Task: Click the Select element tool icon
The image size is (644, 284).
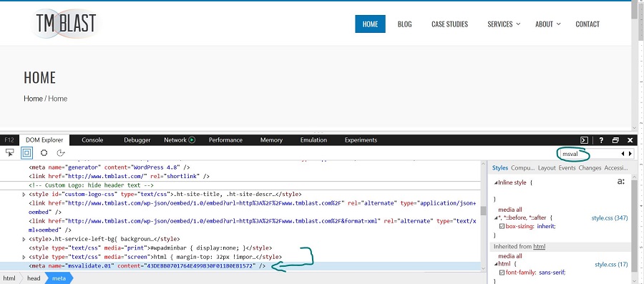Action: coord(9,153)
